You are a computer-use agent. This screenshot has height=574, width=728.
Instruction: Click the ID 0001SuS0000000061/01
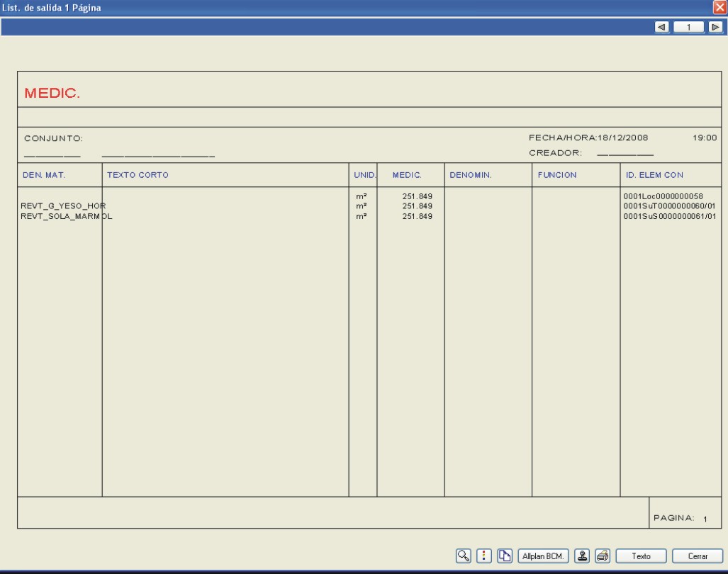669,216
